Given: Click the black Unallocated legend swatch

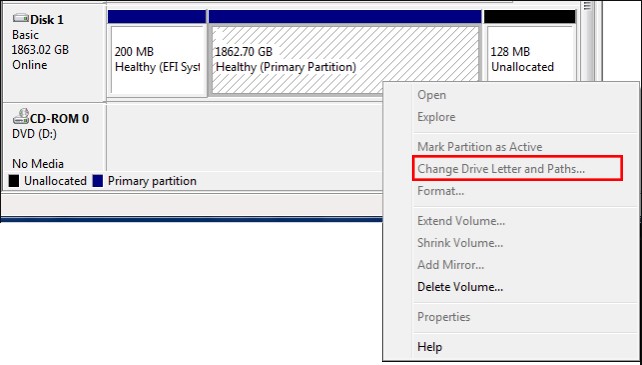Looking at the screenshot, I should click(x=14, y=181).
